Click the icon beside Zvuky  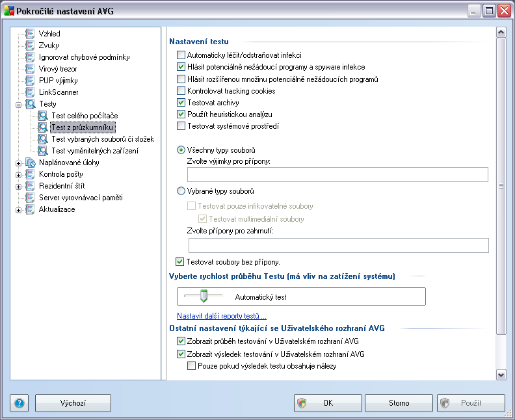point(30,46)
